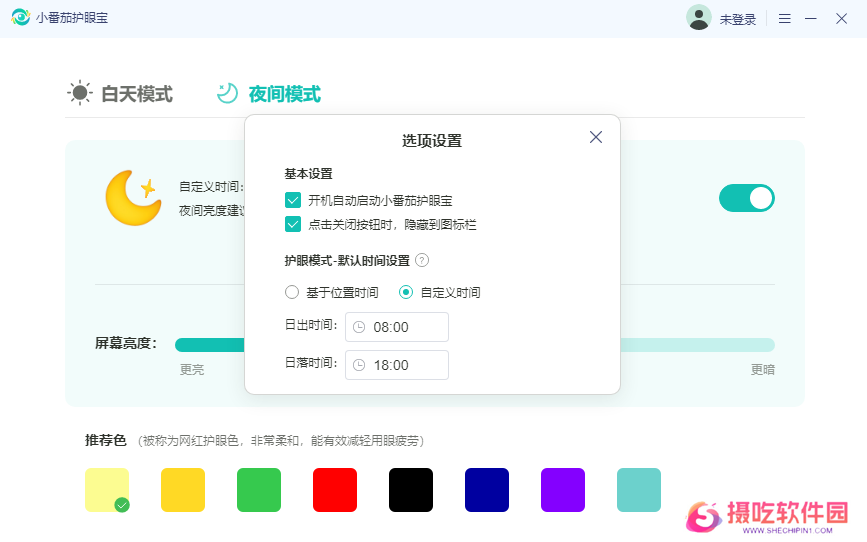Click the yellow moon icon

coord(133,196)
